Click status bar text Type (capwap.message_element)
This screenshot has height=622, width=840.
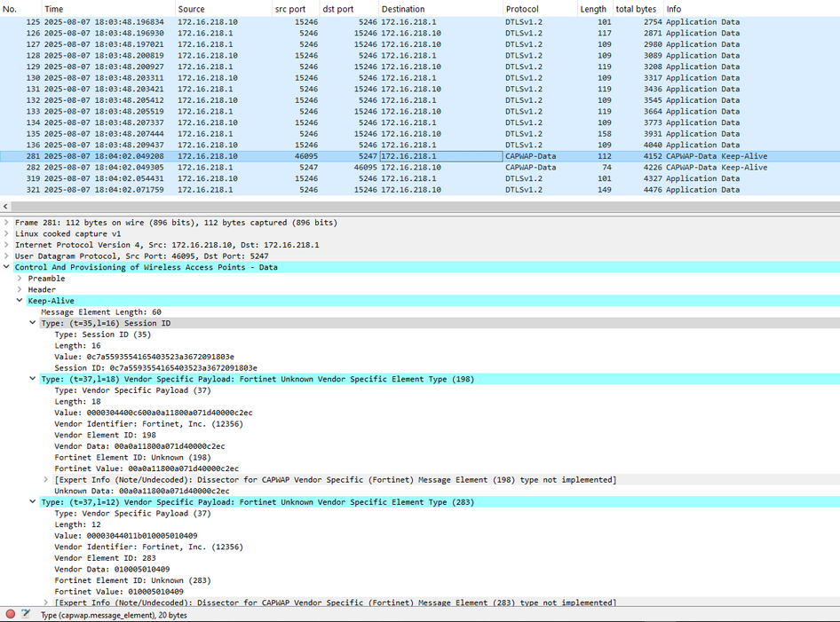pos(115,615)
